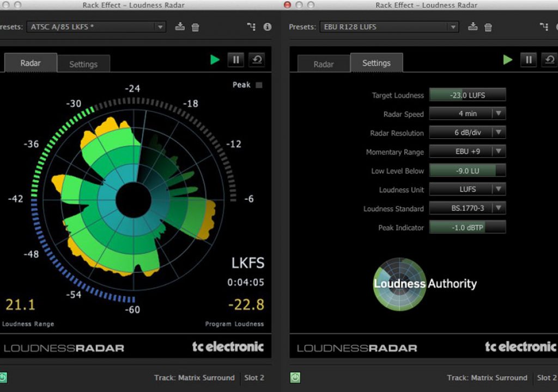This screenshot has height=392, width=558.
Task: Adjust the Peak Indicator -1.0 dBTP slider
Action: click(x=467, y=227)
